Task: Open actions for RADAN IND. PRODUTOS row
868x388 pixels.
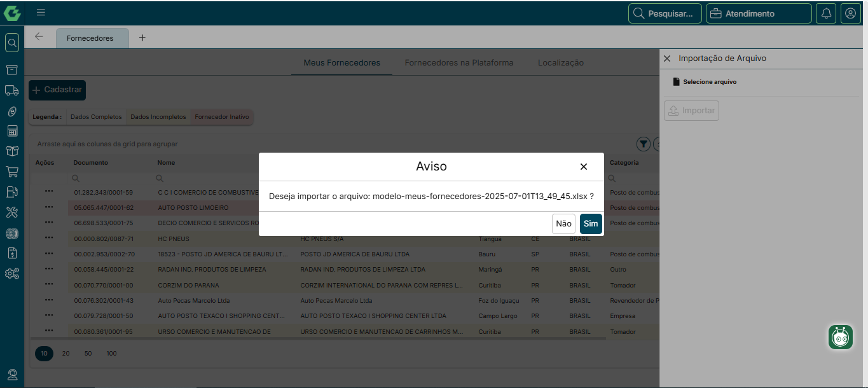Action: (x=49, y=268)
